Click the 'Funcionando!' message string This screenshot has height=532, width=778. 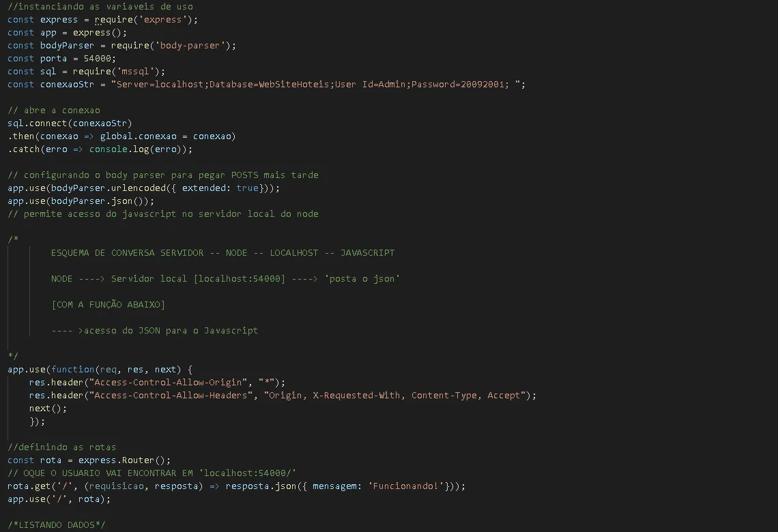(405, 486)
